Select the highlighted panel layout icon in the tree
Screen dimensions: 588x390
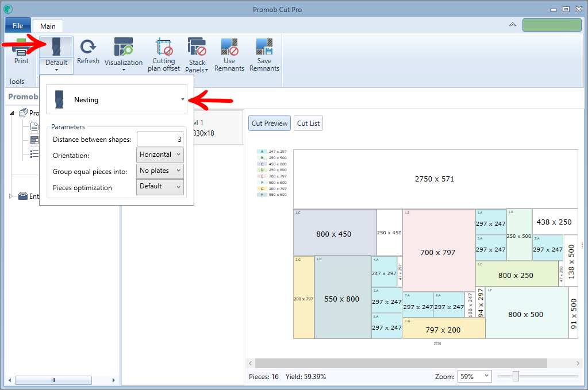click(34, 140)
